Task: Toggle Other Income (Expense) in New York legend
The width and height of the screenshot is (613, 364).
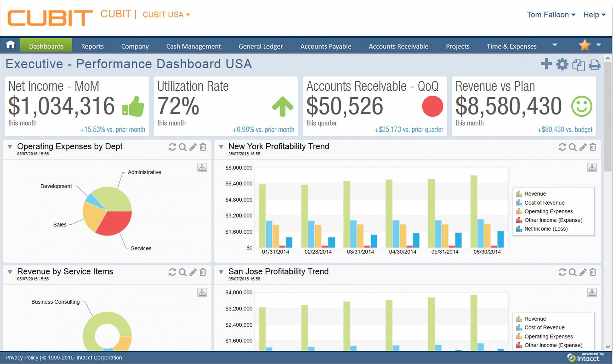Action: [549, 220]
